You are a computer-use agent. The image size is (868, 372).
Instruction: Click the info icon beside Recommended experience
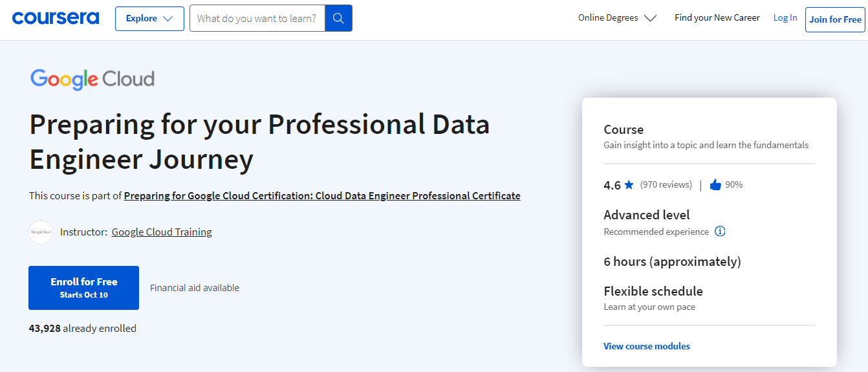[720, 231]
